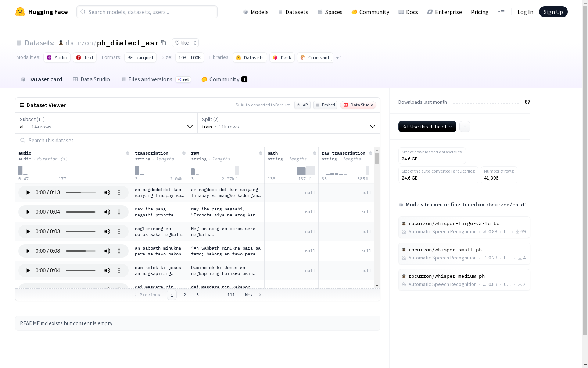This screenshot has height=368, width=588.
Task: Open the Datasets menu item
Action: click(293, 12)
